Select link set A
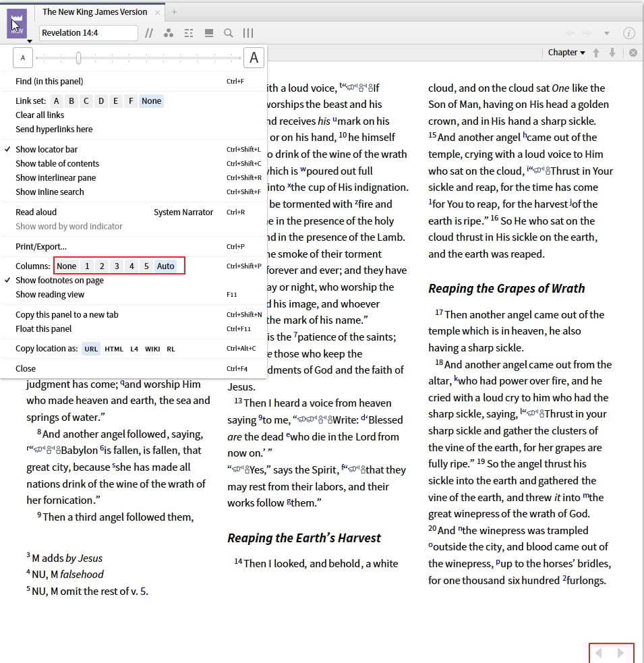The height and width of the screenshot is (663, 644). (x=56, y=101)
